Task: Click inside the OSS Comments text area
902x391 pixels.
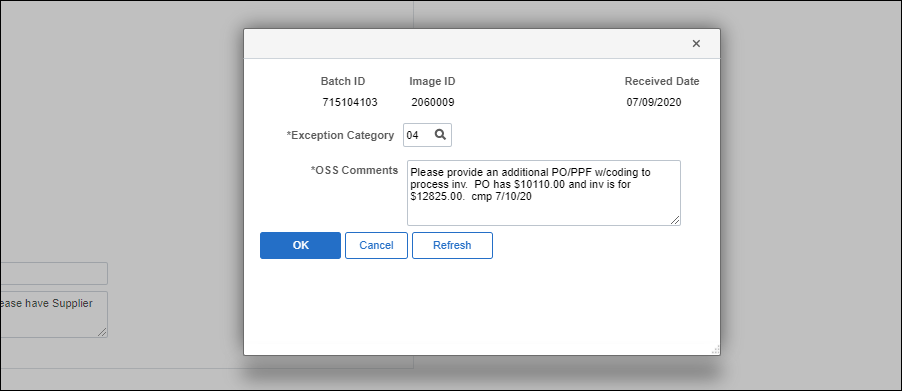Action: pos(544,193)
